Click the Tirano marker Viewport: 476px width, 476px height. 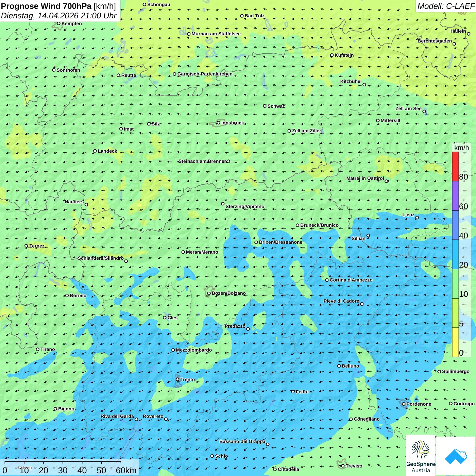pyautogui.click(x=38, y=349)
